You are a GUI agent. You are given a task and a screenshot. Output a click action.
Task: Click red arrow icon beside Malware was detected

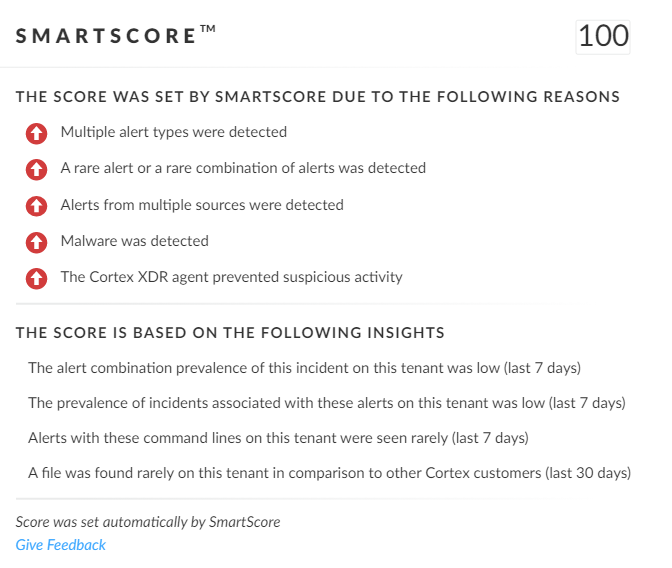[36, 242]
